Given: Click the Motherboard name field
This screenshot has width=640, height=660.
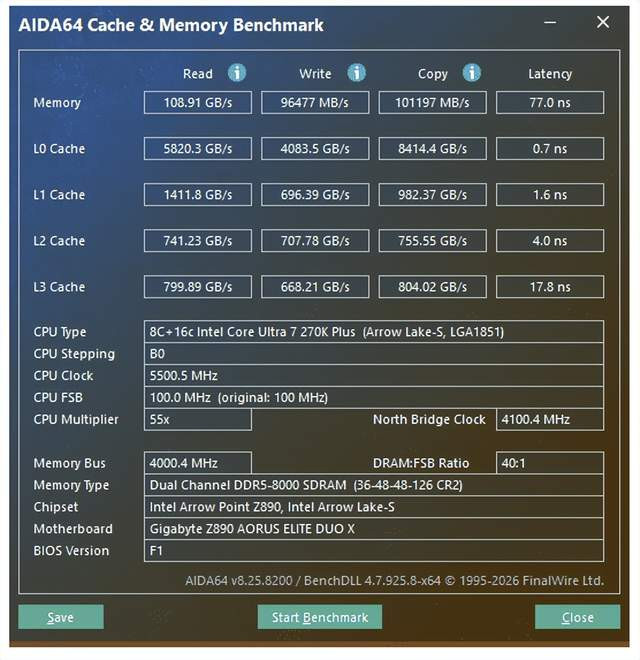Looking at the screenshot, I should (x=374, y=529).
